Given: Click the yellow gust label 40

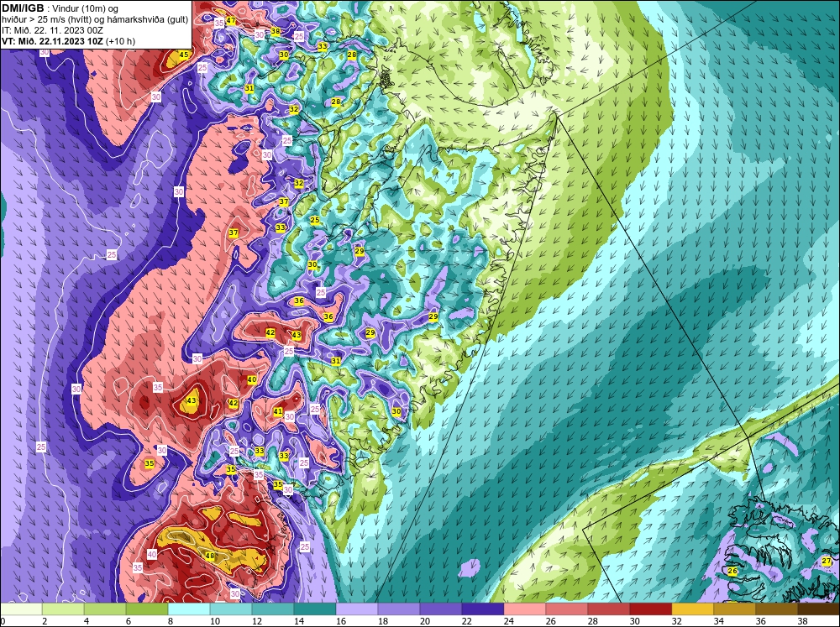Looking at the screenshot, I should coord(252,379).
